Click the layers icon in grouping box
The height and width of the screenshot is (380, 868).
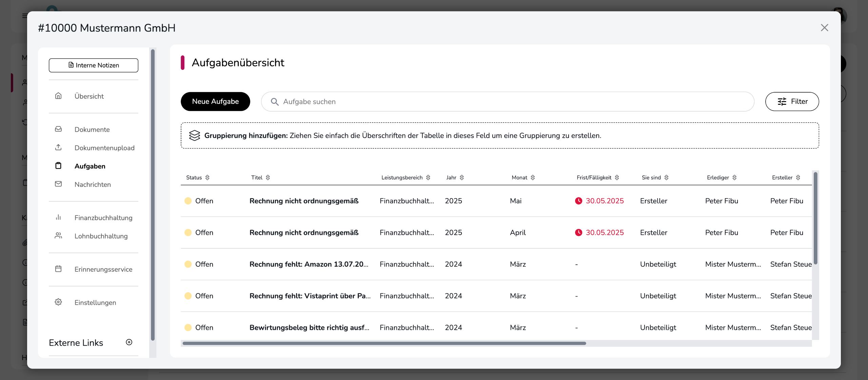[195, 135]
